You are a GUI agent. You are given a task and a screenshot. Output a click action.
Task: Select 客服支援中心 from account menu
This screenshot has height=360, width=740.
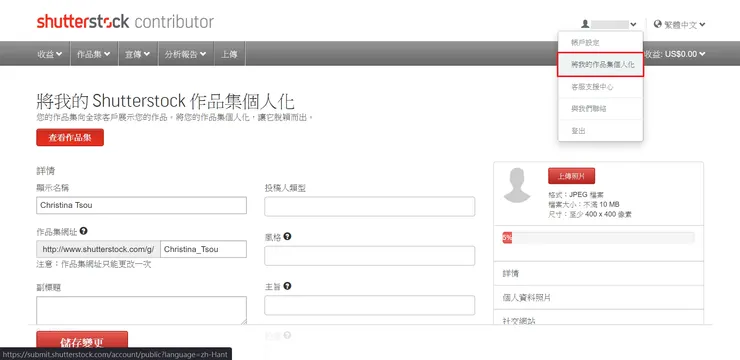point(592,87)
